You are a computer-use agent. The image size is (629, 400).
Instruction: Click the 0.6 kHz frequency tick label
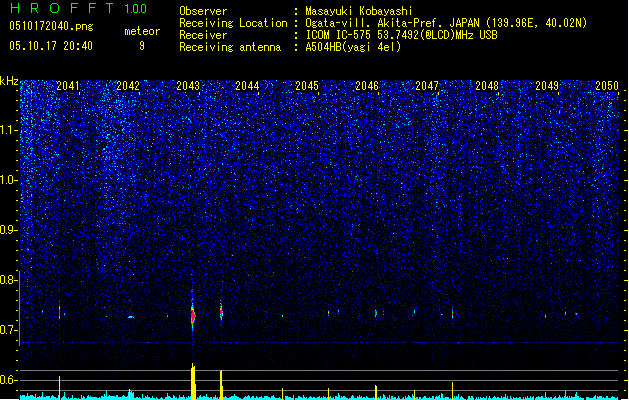click(x=9, y=380)
